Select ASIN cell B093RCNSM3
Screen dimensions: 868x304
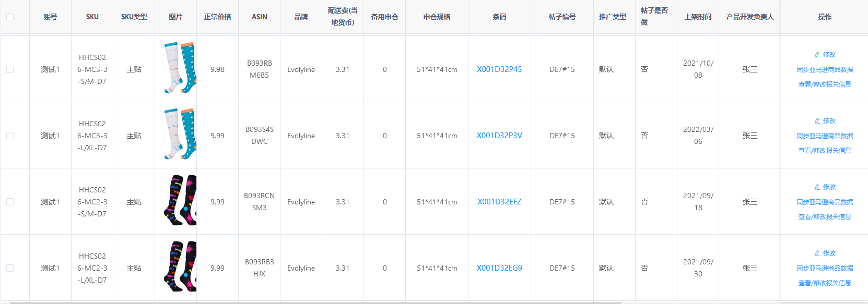pos(260,202)
